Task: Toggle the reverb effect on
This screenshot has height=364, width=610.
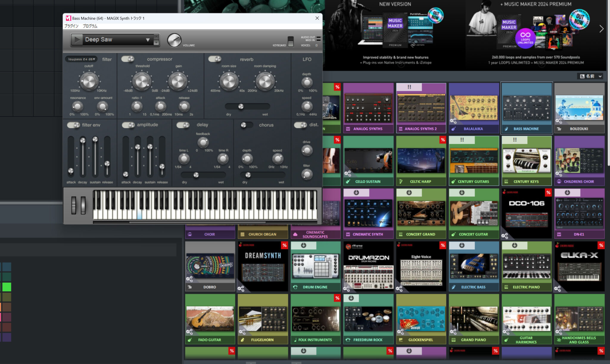Action: 214,59
